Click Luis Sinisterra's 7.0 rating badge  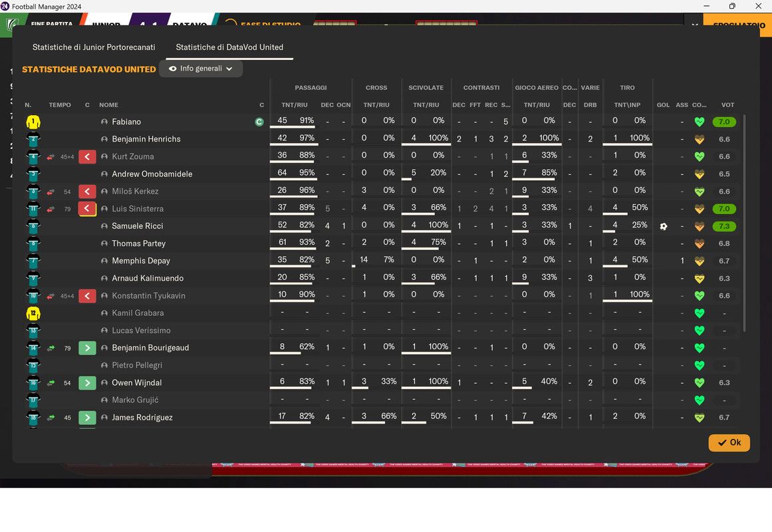(723, 208)
